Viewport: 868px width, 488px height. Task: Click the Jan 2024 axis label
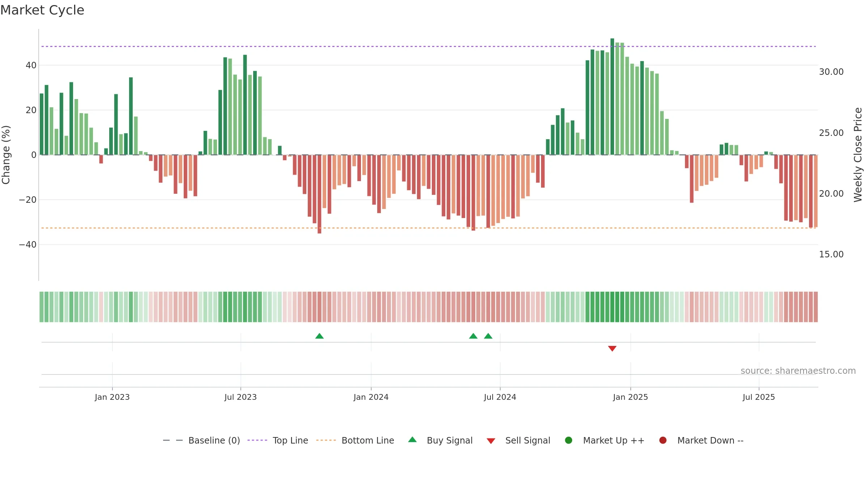click(371, 397)
